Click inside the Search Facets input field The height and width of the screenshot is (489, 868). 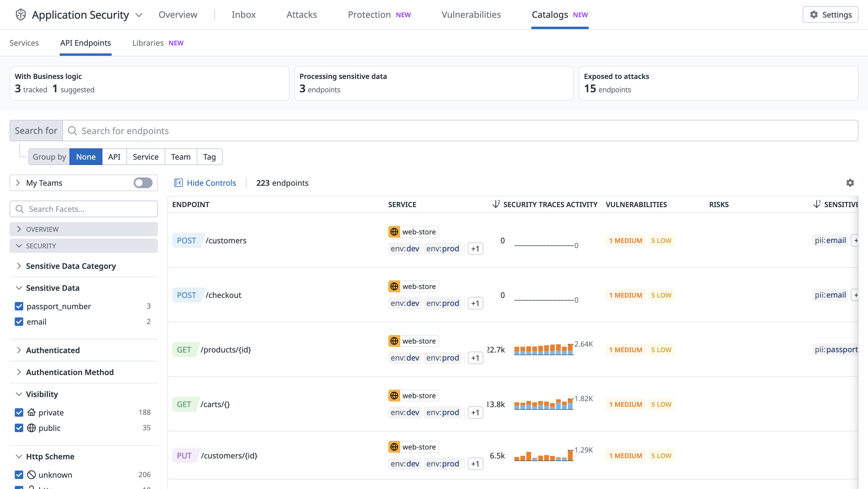click(x=84, y=209)
